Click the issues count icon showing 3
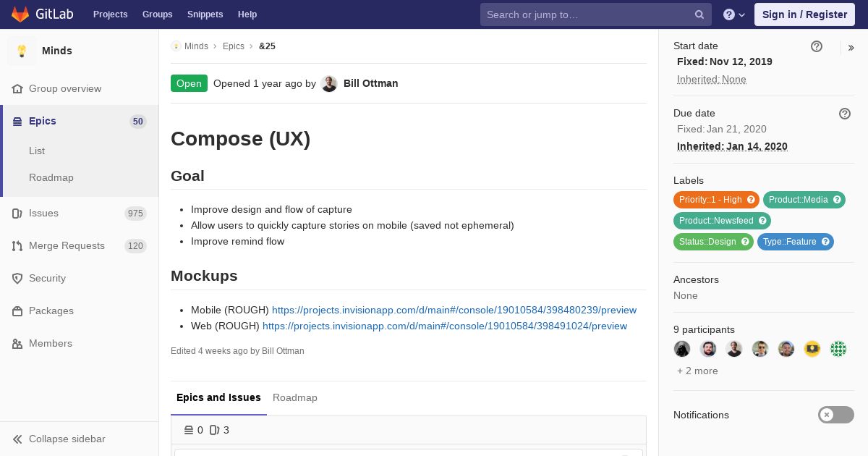The width and height of the screenshot is (868, 456). 214,430
